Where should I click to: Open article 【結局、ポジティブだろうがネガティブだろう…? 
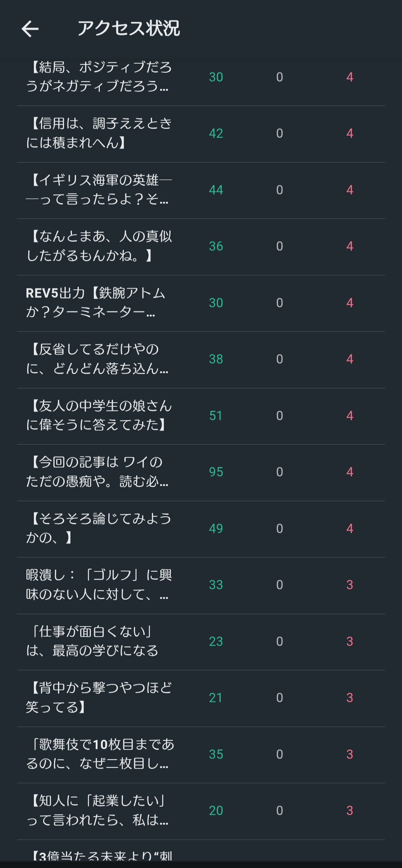point(99,77)
